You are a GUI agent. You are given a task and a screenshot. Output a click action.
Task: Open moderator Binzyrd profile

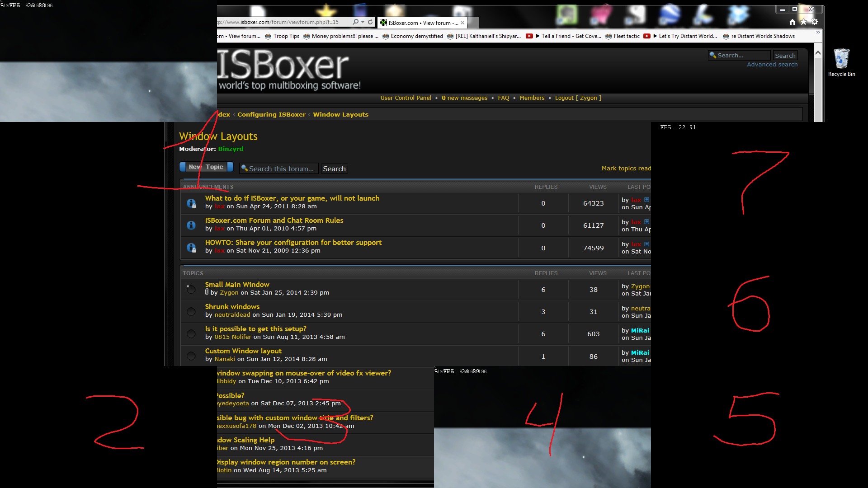[x=231, y=149]
